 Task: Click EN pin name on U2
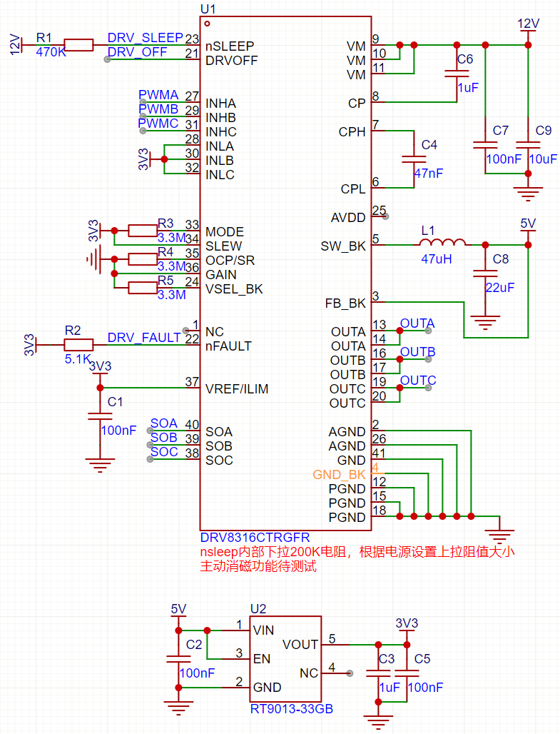coord(262,659)
